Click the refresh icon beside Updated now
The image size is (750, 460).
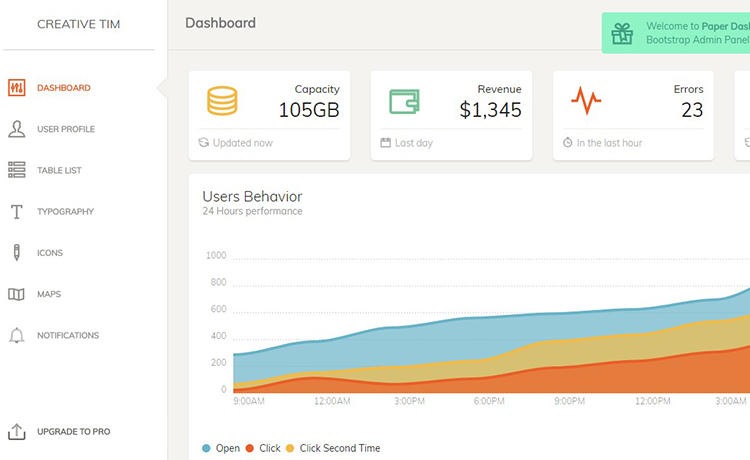(204, 142)
